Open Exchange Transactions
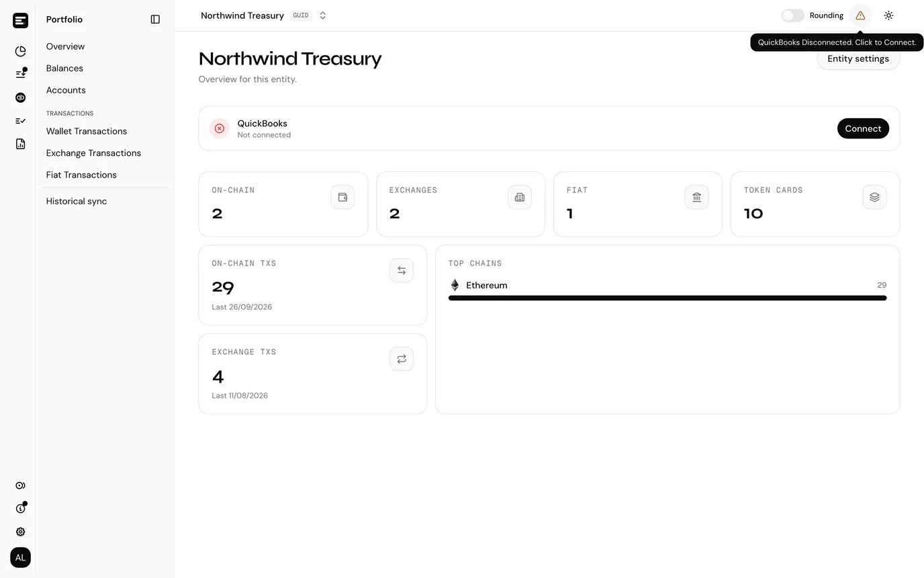 pos(93,153)
